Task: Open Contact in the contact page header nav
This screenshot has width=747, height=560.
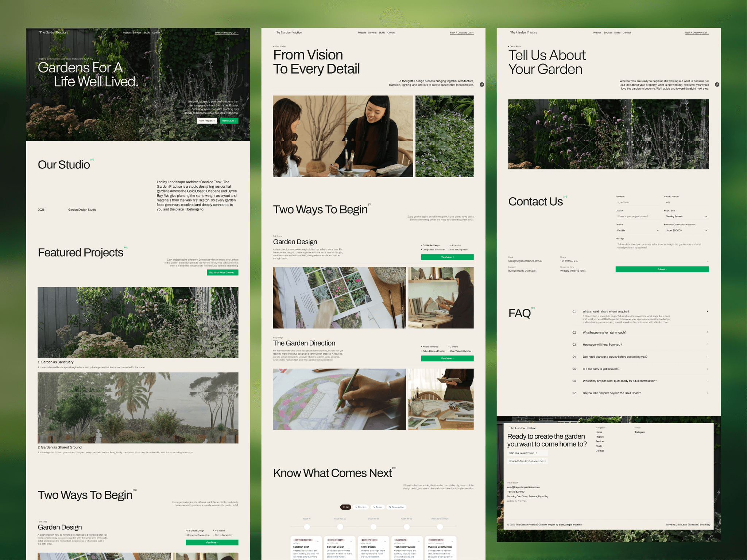Action: (627, 33)
